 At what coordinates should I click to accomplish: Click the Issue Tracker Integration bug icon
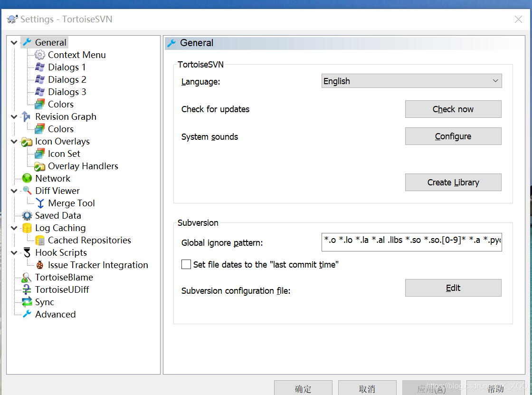(40, 265)
